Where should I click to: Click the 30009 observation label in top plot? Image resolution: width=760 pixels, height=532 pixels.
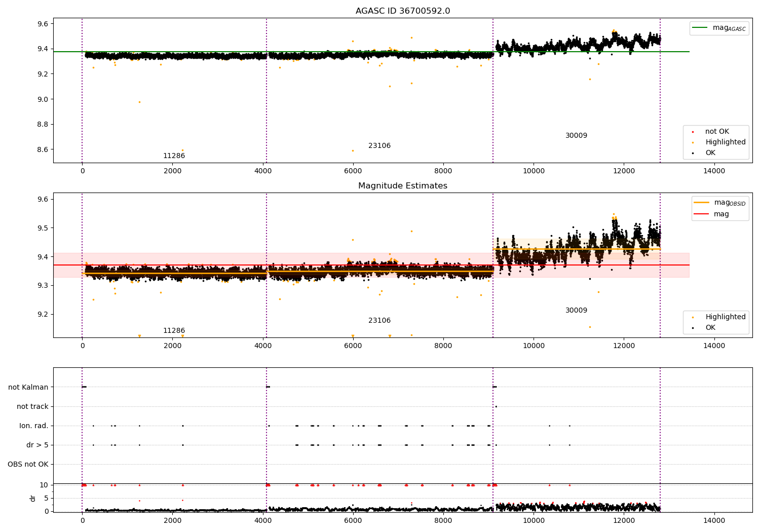[576, 136]
